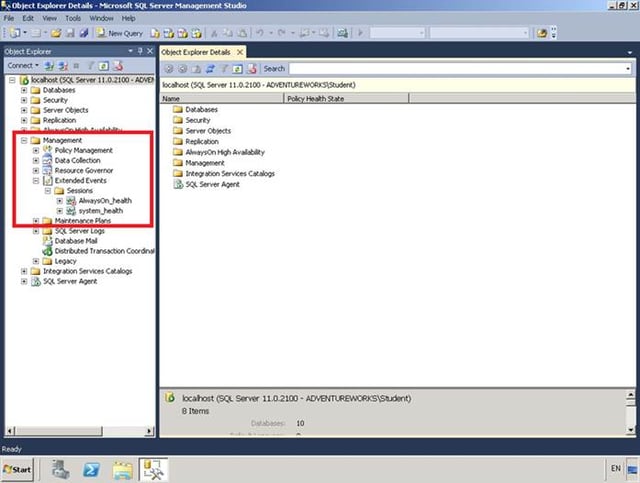This screenshot has height=483, width=640.
Task: Expand the Policy Management node
Action: pyautogui.click(x=36, y=150)
